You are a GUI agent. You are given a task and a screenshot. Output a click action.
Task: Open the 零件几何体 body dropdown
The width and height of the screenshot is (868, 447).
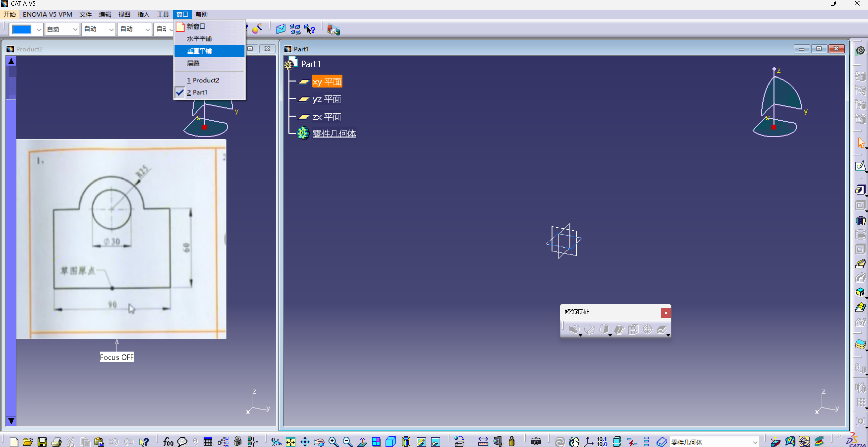point(755,442)
